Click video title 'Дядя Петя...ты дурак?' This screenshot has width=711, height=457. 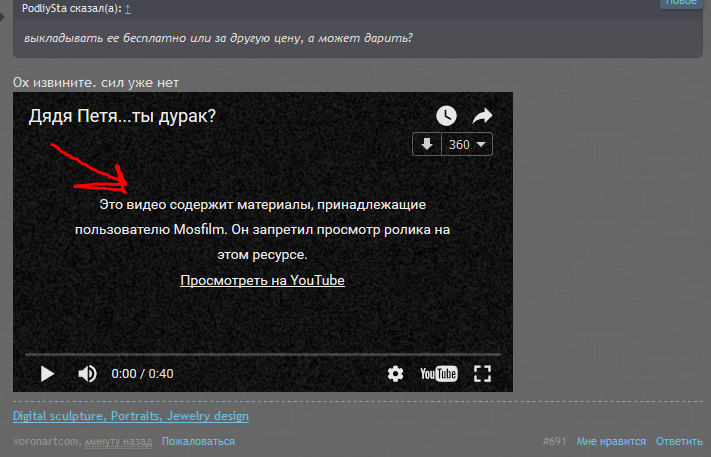122,116
